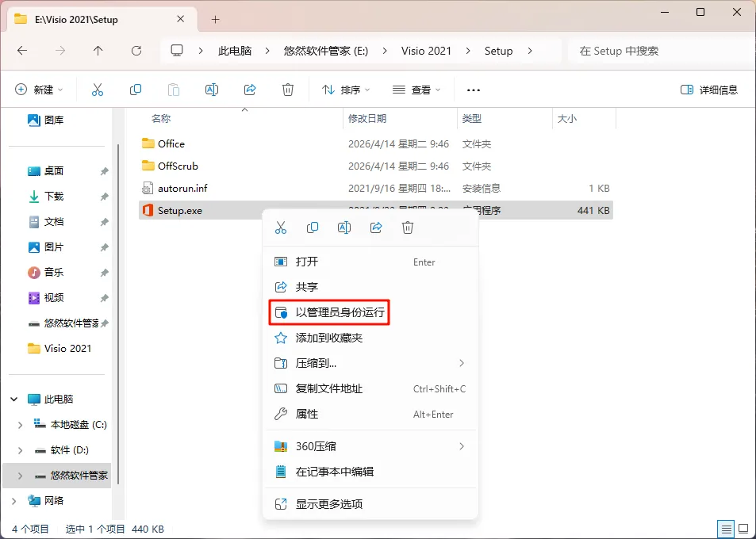Choose 添加到收藏夹 in context menu
This screenshot has width=756, height=539.
tap(370, 338)
